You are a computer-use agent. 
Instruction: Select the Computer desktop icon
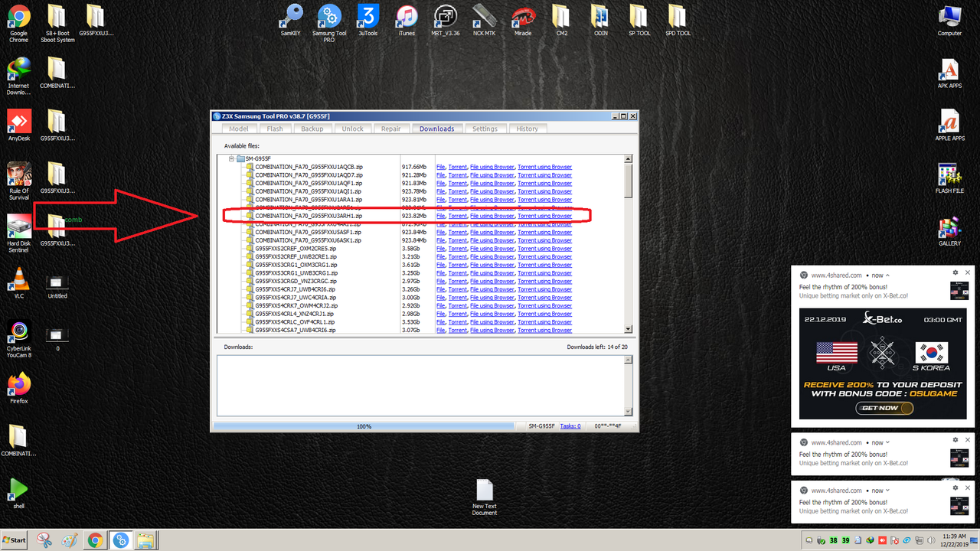[x=949, y=21]
